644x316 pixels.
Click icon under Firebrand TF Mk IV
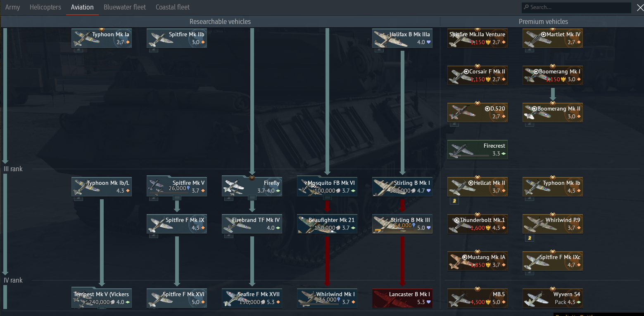tap(228, 236)
